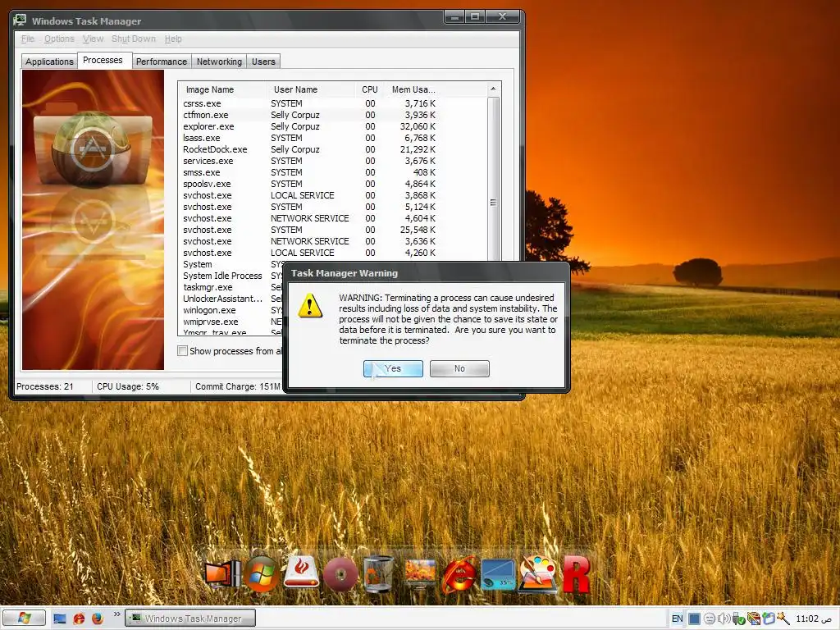
Task: Click the flame drive dock icon
Action: click(x=301, y=572)
